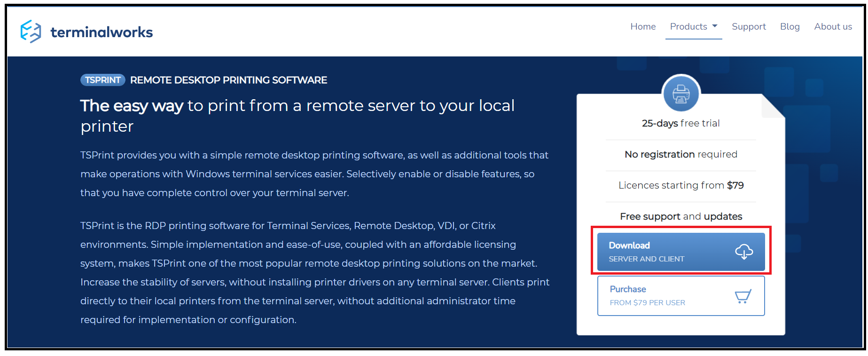This screenshot has width=868, height=356.
Task: Open the Home menu item
Action: pos(643,26)
